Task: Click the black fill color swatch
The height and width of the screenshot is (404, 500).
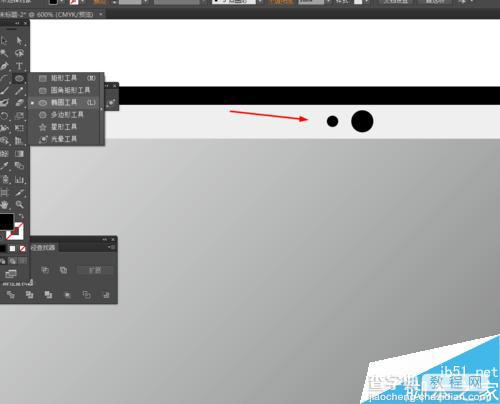Action: (x=6, y=221)
